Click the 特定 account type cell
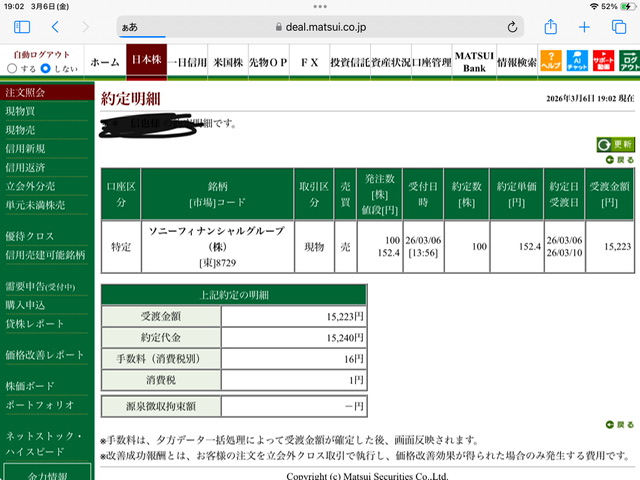Viewport: 640px width, 480px height. click(x=121, y=247)
